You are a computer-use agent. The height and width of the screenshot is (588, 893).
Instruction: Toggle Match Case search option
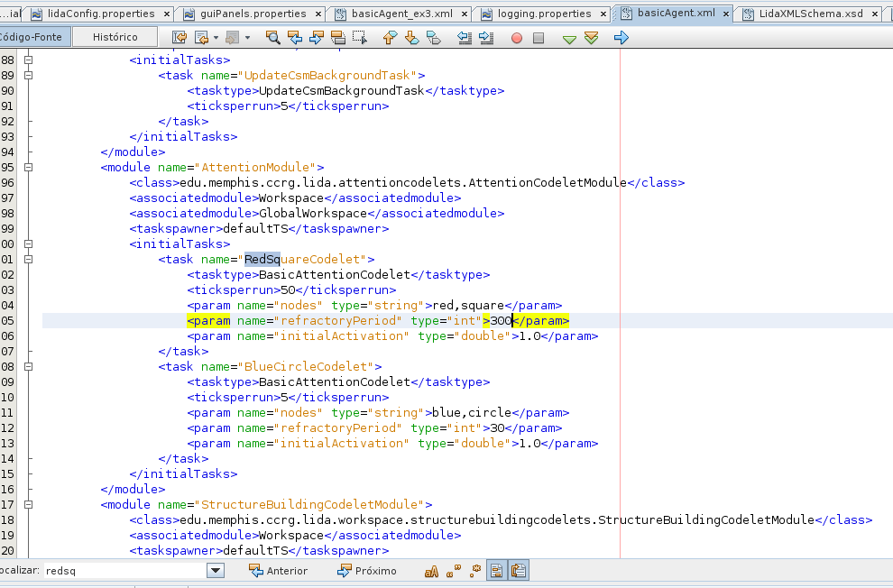click(x=432, y=571)
